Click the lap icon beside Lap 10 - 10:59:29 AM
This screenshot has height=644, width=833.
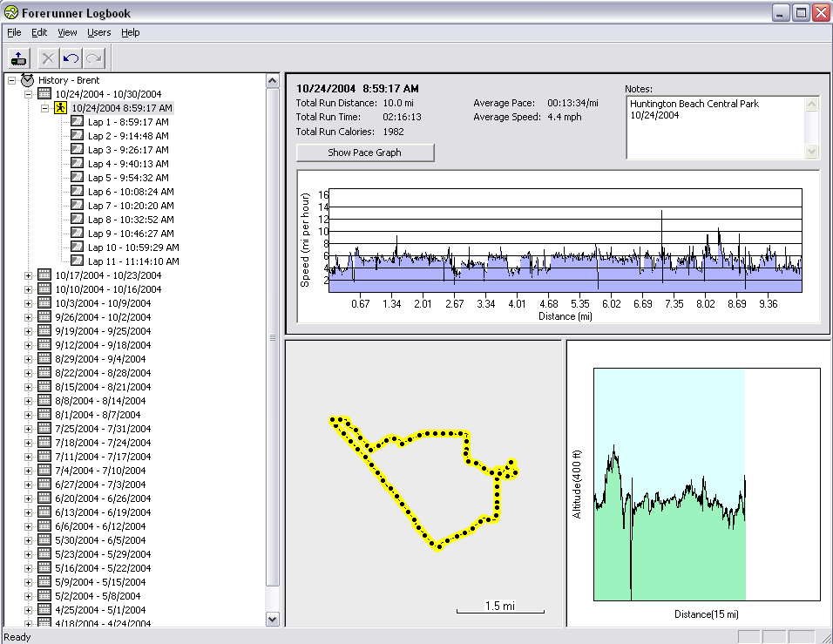77,247
